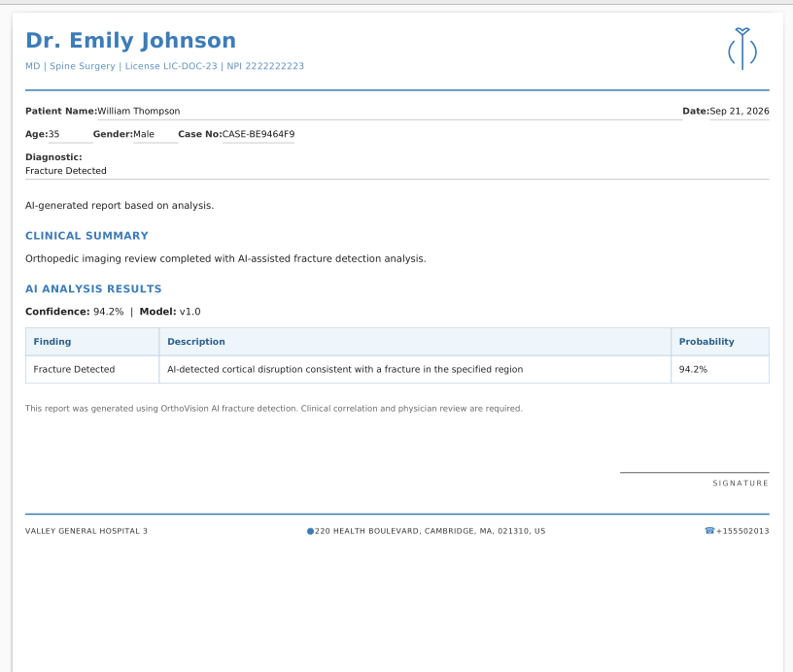793x672 pixels.
Task: Click the Clinical Summary section heading
Action: 86,236
